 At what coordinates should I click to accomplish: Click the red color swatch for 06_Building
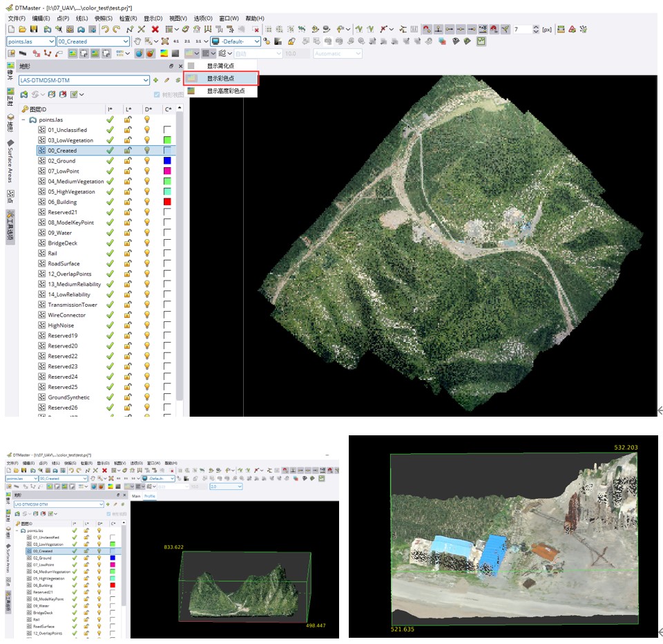[x=167, y=202]
